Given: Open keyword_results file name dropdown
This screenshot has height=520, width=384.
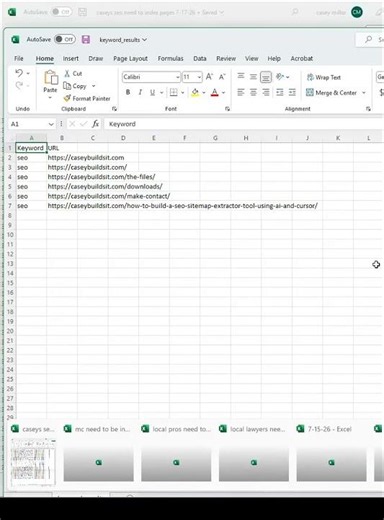Looking at the screenshot, I should tap(144, 40).
